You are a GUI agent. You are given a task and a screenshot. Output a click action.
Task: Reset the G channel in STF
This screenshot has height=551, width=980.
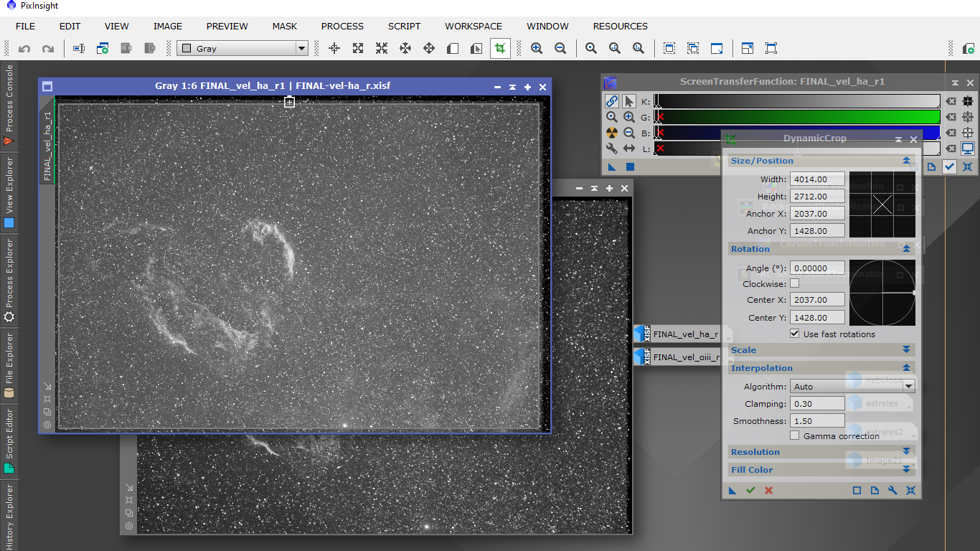coord(951,117)
